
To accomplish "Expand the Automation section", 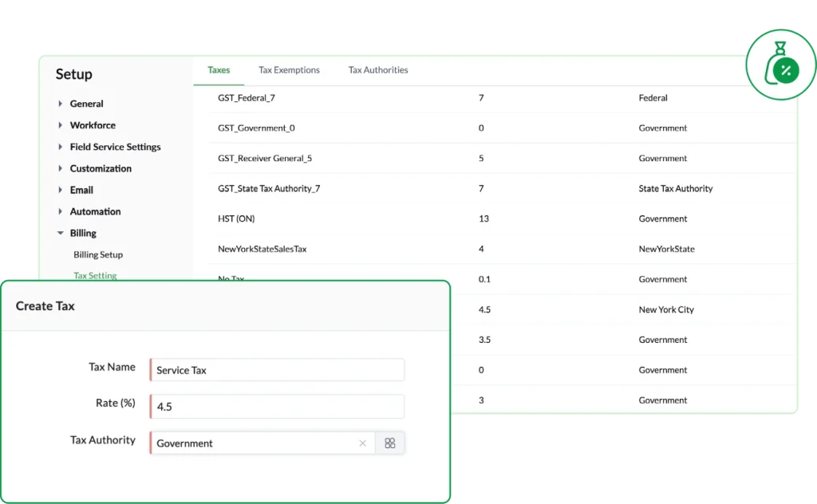I will [61, 211].
